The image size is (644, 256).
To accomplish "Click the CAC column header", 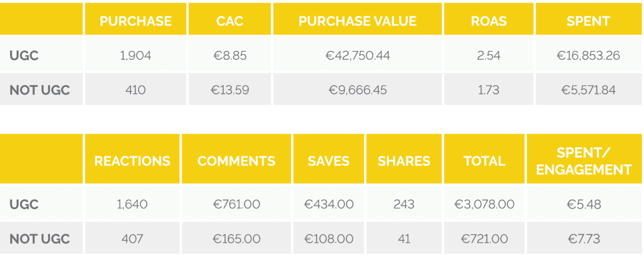I will tap(230, 21).
